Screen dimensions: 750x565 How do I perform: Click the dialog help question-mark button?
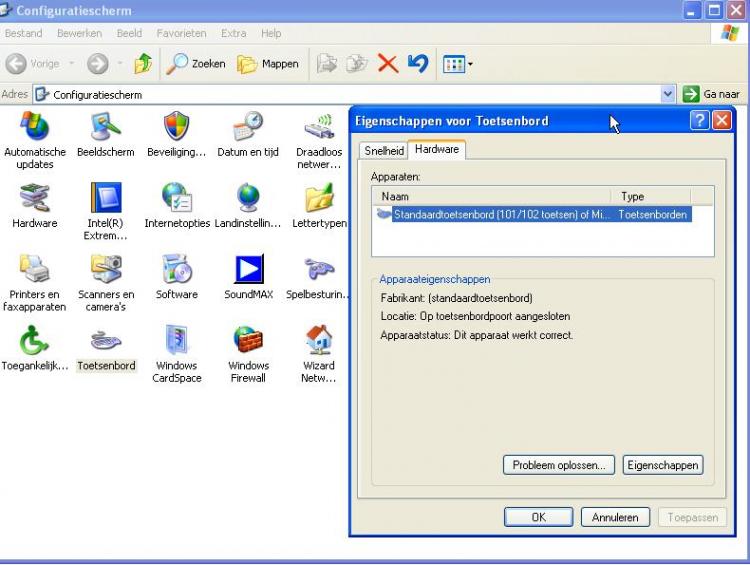point(699,120)
